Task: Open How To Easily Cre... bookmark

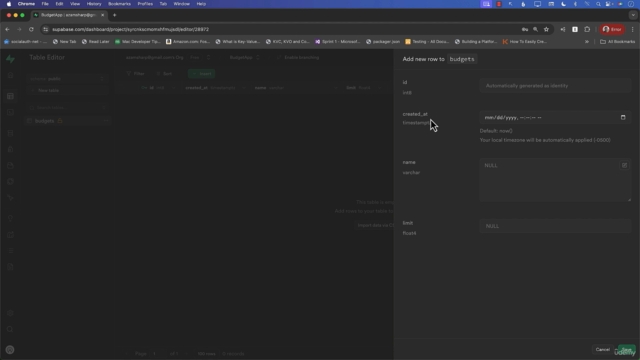Action: pyautogui.click(x=525, y=42)
